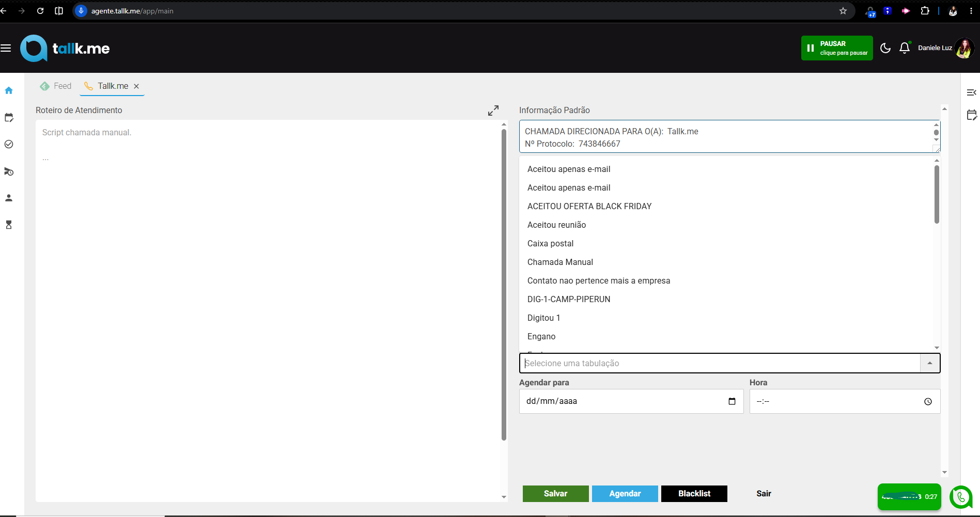Open the calendar edit sidebar icon

[9, 117]
